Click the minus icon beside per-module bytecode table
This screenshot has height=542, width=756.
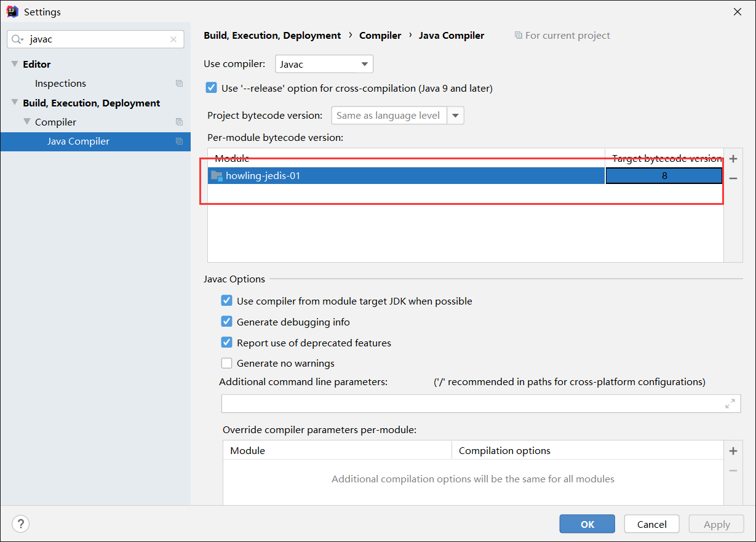coord(733,178)
